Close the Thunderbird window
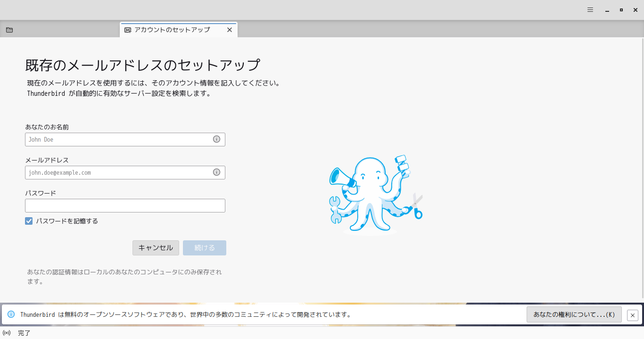 636,10
